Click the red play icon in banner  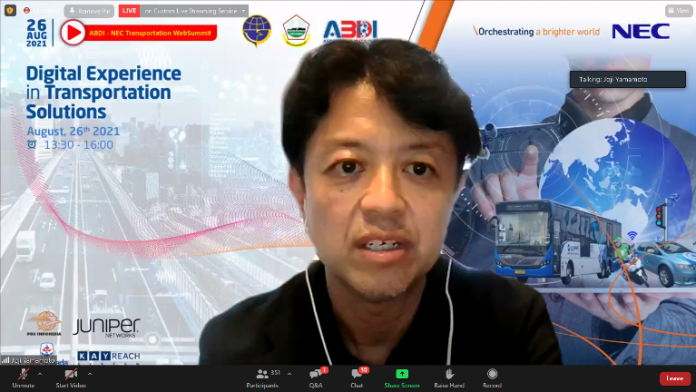click(x=73, y=32)
